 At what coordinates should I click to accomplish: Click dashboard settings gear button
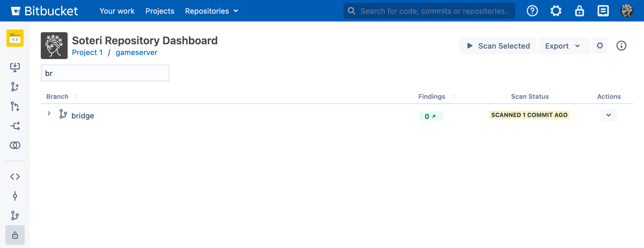[x=600, y=46]
